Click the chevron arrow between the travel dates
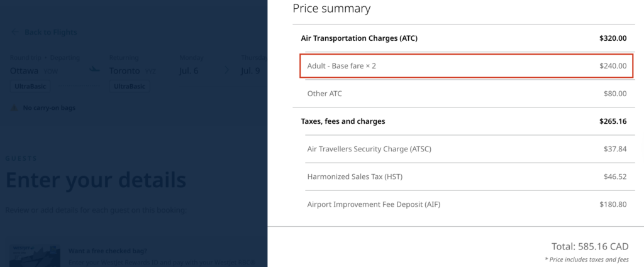 pyautogui.click(x=226, y=70)
